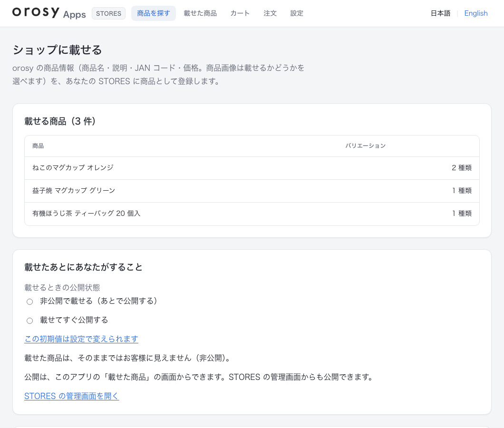The width and height of the screenshot is (504, 428).
Task: Open この初期値は設定で変えられます link
Action: [81, 339]
